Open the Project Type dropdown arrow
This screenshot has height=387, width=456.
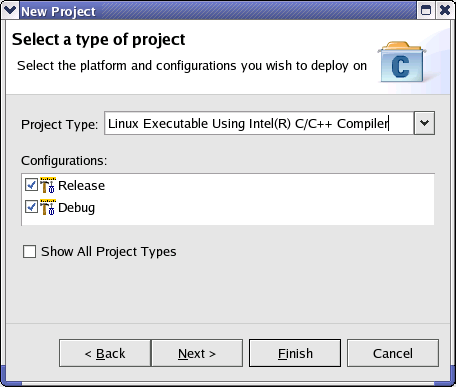click(424, 123)
